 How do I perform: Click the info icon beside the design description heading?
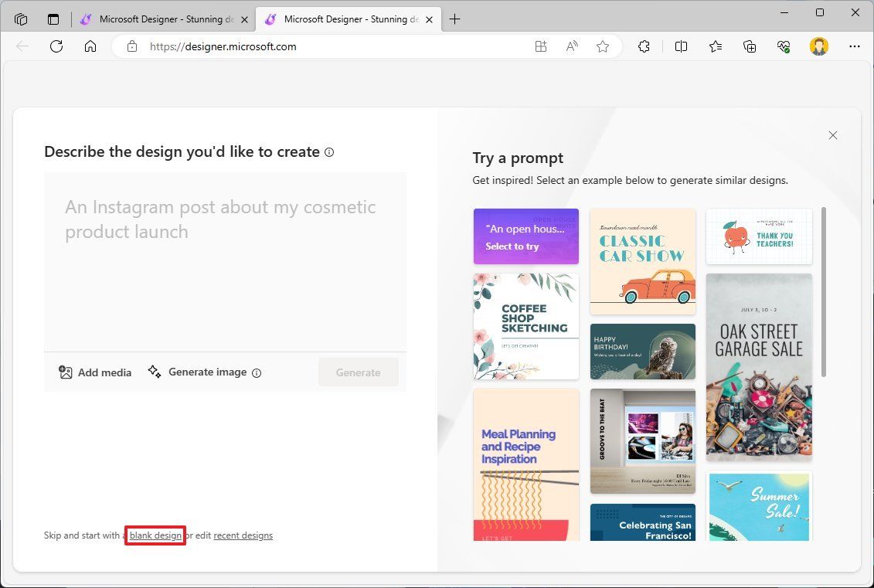329,151
